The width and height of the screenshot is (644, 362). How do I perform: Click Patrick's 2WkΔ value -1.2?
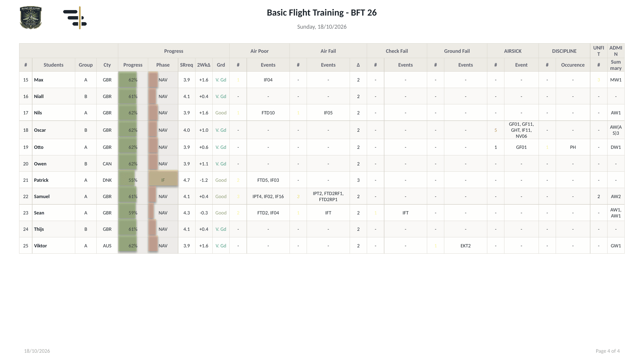coord(204,180)
